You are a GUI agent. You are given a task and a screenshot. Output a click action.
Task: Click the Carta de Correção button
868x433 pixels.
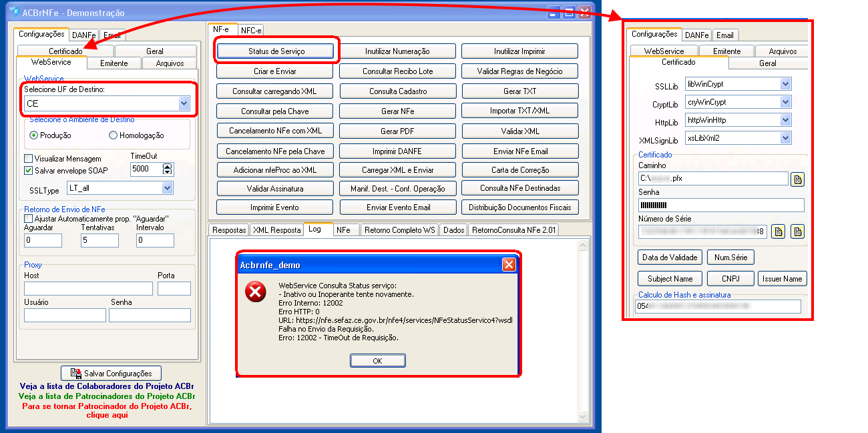[520, 170]
